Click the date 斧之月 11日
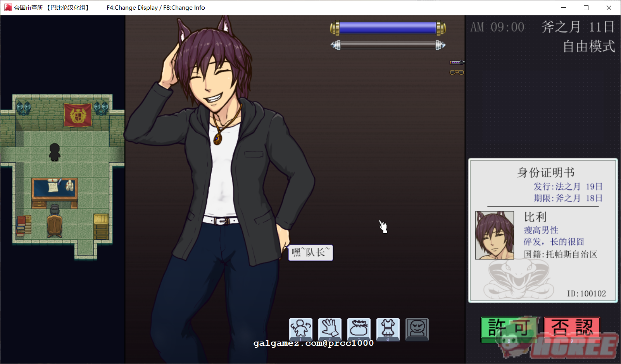The width and height of the screenshot is (621, 364). (x=578, y=27)
